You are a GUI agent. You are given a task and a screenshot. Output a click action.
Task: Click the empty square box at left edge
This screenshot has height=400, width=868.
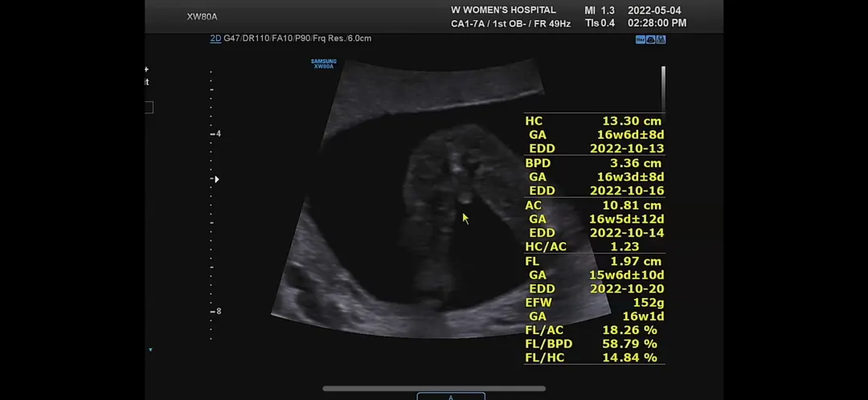point(149,108)
